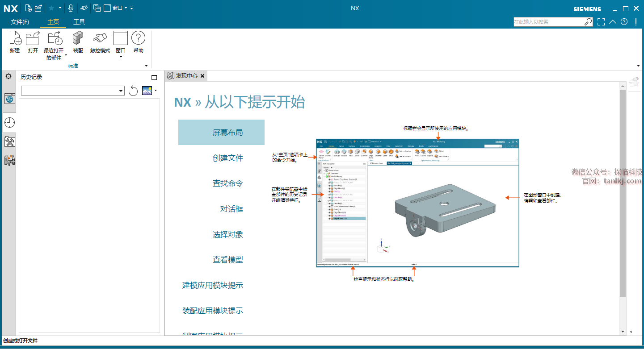Open the history clock sidebar tab

(9, 122)
